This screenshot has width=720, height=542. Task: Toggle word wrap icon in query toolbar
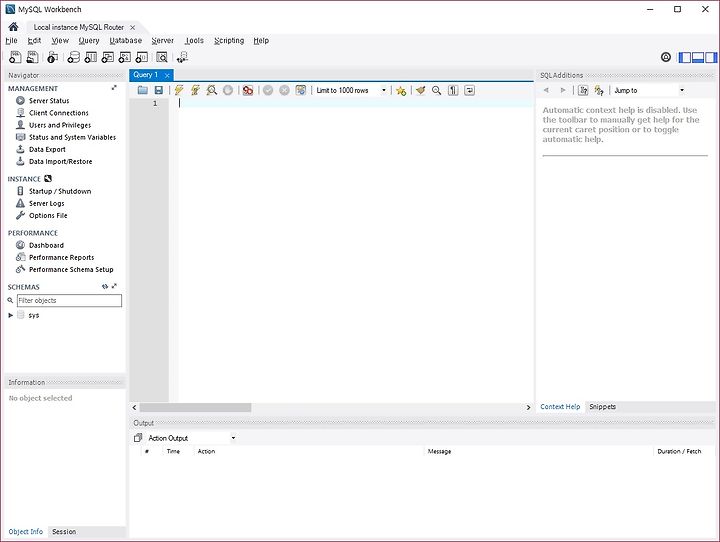click(469, 90)
